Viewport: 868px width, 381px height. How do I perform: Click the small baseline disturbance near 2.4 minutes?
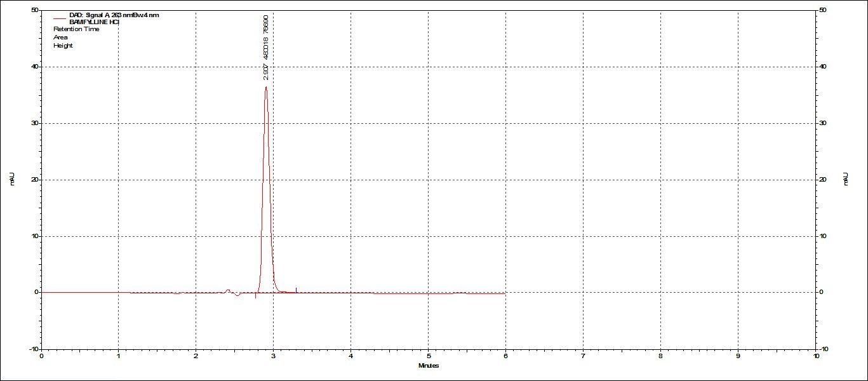pyautogui.click(x=228, y=291)
